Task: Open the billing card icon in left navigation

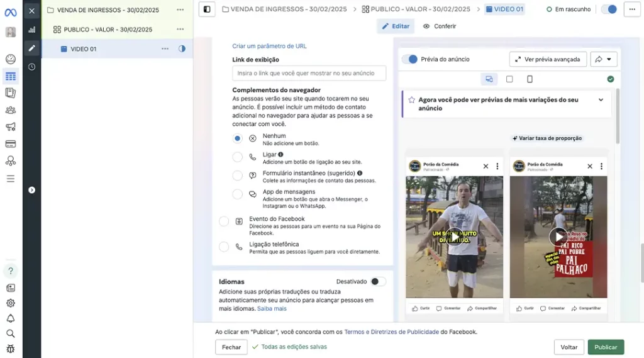Action: (x=10, y=144)
